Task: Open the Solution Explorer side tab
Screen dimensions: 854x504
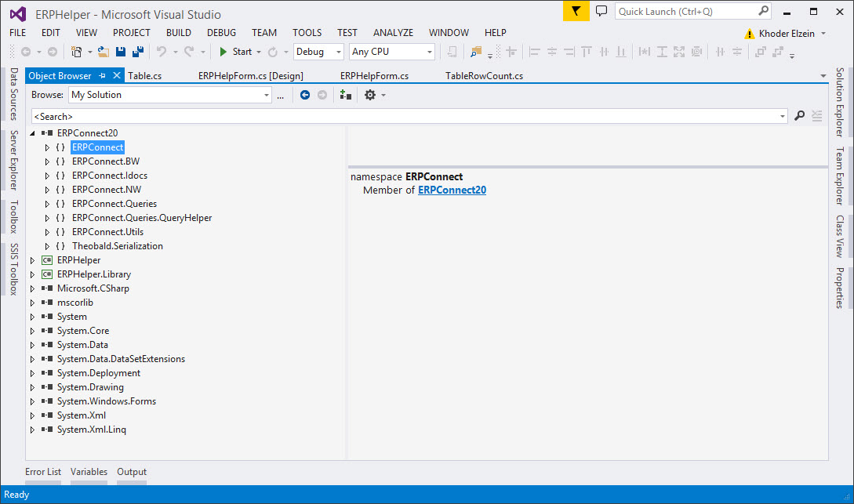Action: [841, 103]
